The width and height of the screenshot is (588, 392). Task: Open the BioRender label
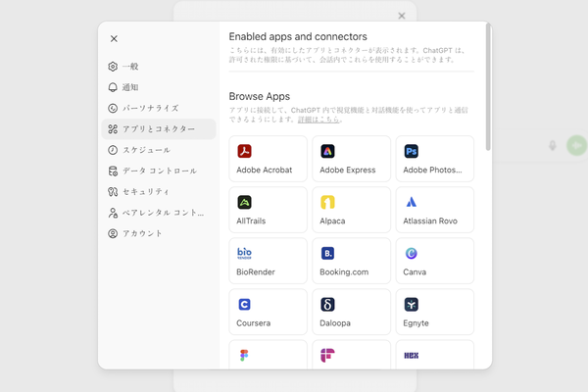click(x=256, y=272)
